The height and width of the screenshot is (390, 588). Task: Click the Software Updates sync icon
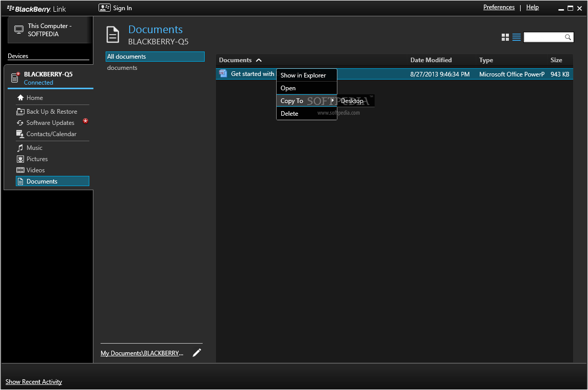pyautogui.click(x=20, y=122)
